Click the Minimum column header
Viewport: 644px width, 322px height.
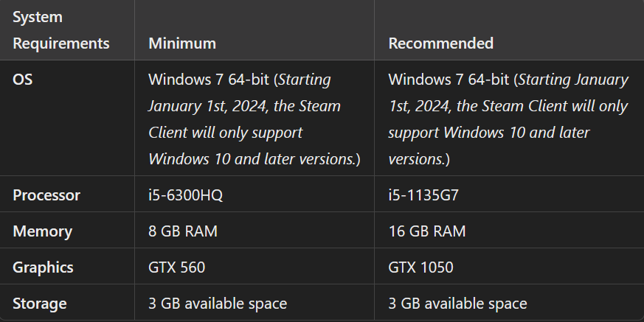tap(182, 43)
